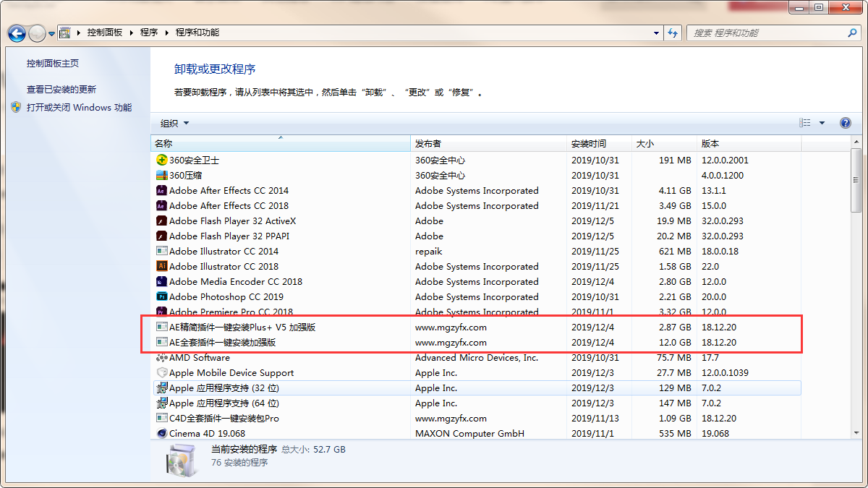
Task: Sort by the 发布者 column header
Action: (x=489, y=143)
